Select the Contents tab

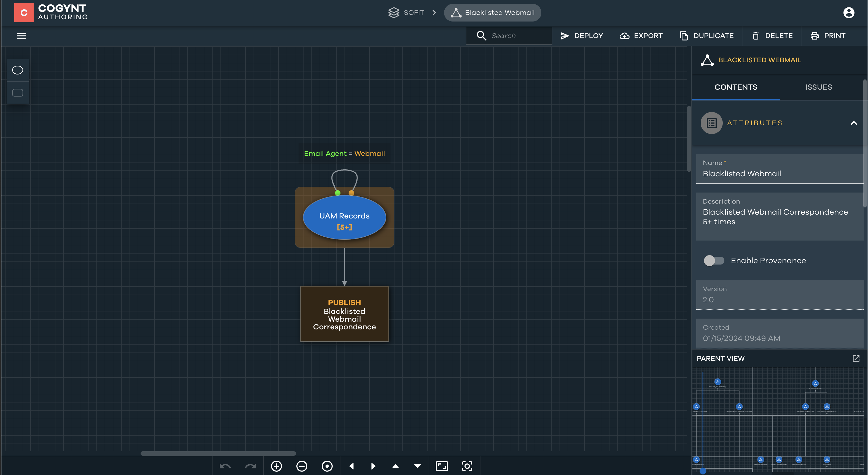736,87
